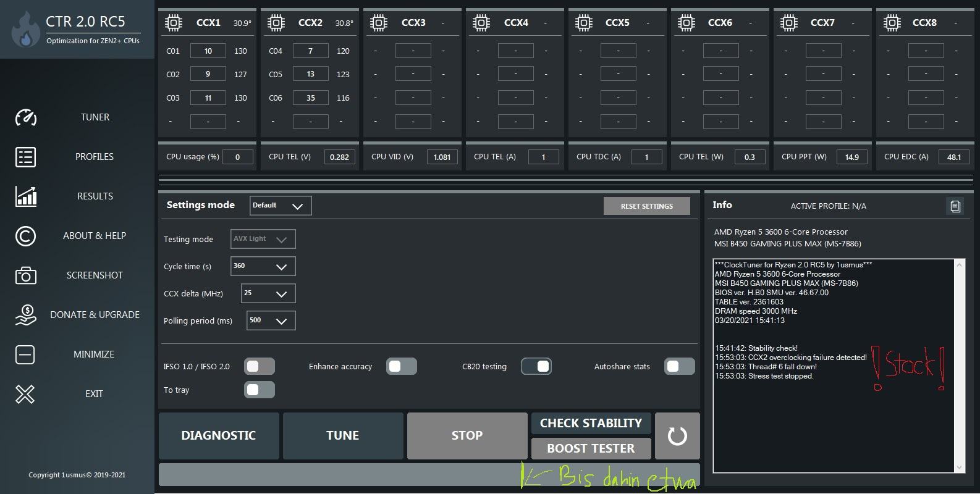Click the 'Stress test stopped.' log line

pyautogui.click(x=764, y=376)
